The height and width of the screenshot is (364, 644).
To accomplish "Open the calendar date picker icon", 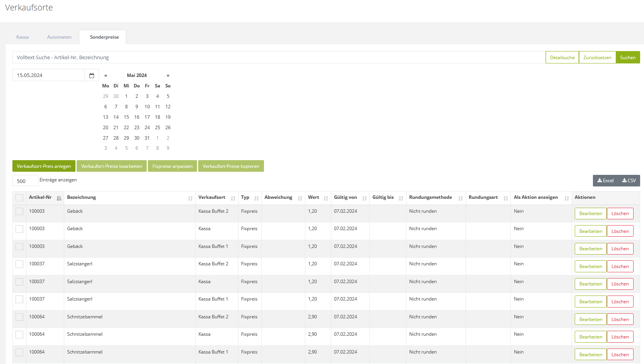I will click(x=92, y=75).
